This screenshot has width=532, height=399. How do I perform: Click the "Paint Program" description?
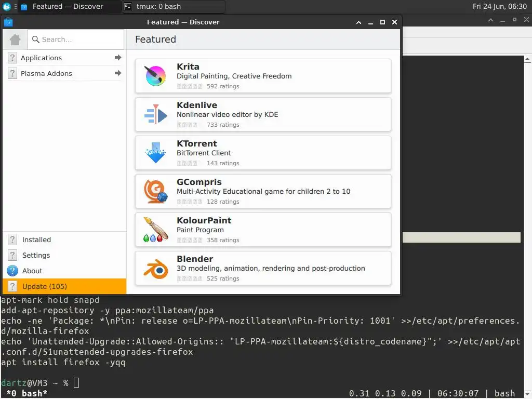200,230
